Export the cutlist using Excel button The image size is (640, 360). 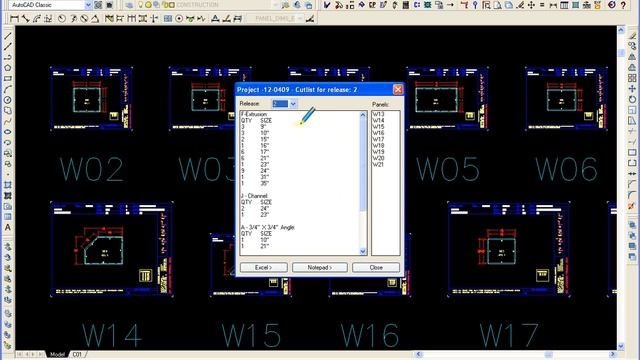pos(264,267)
